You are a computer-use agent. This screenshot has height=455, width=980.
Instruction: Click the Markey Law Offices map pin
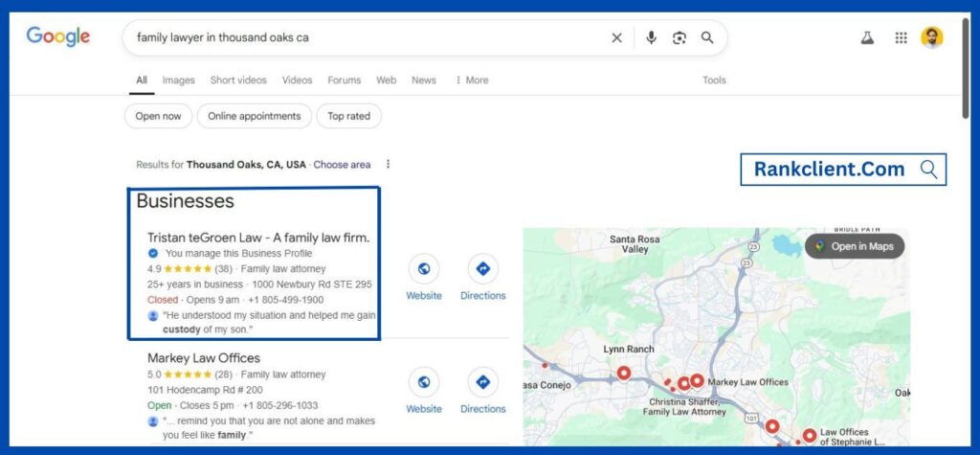[x=697, y=380]
